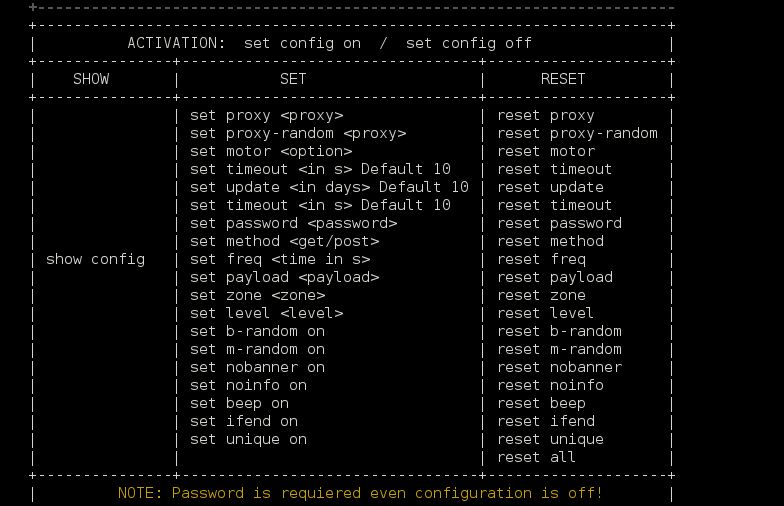Click the 'set motor <option>' entry

click(x=270, y=151)
